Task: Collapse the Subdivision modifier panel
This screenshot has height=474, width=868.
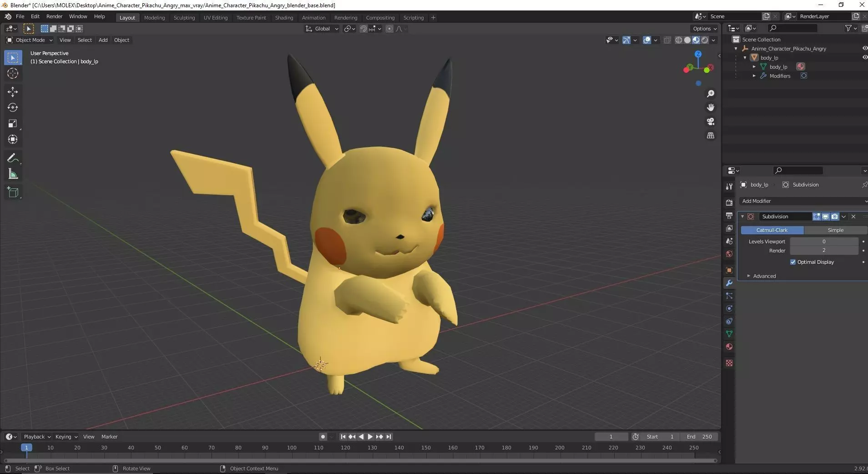Action: 742,217
